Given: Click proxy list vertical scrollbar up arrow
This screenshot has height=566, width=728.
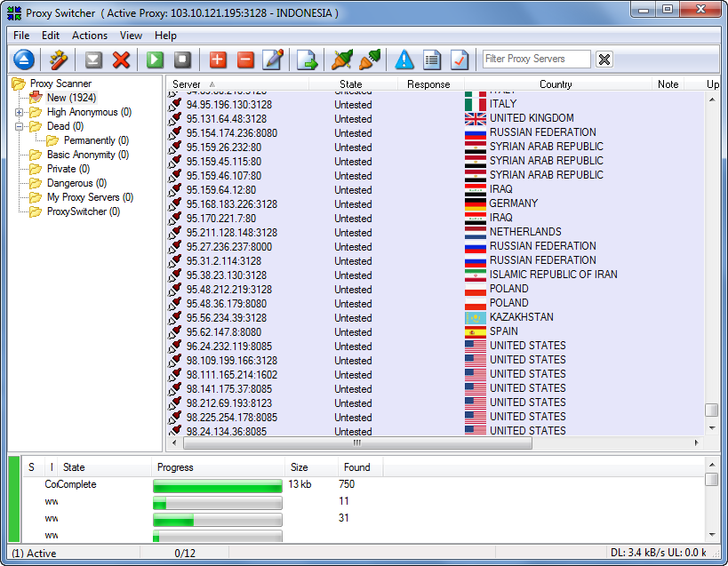Looking at the screenshot, I should 712,100.
